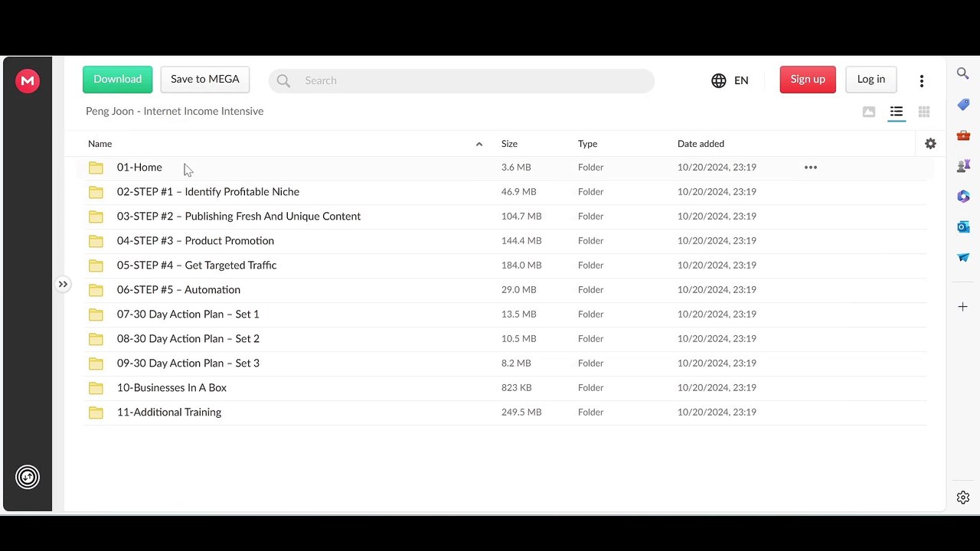The width and height of the screenshot is (980, 551).
Task: Click the folder icon for 11-Additional Training
Action: pos(96,412)
